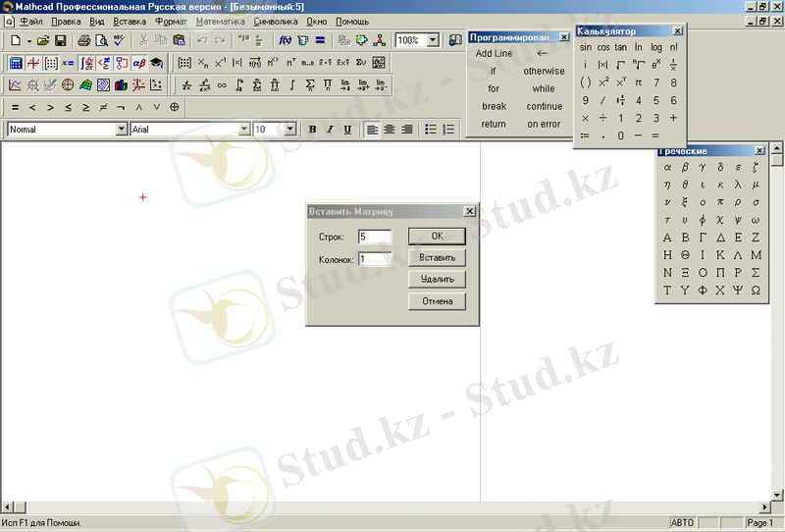
Task: Insert matrix determinant |x| icon
Action: [x=237, y=63]
